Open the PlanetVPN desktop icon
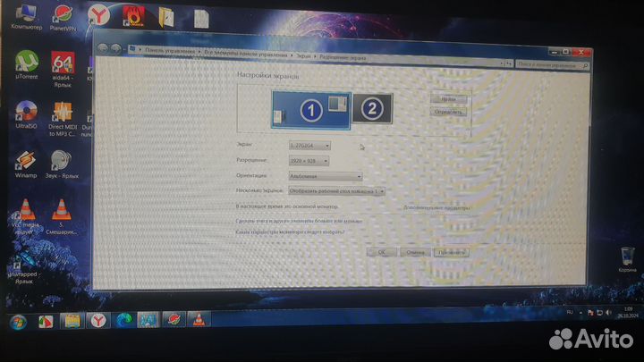 [x=62, y=15]
